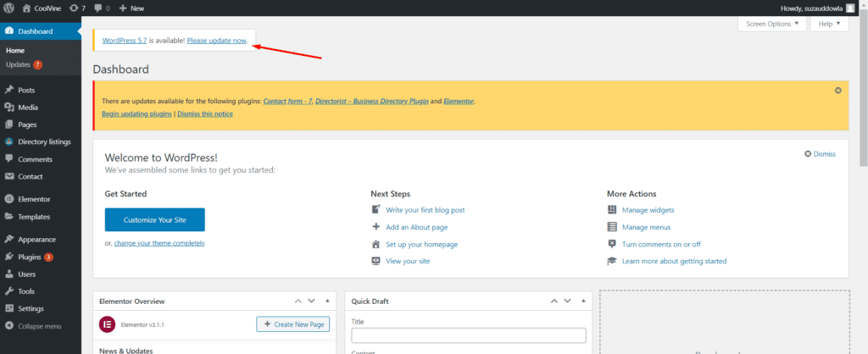Click the CoolVine home icon

[26, 8]
